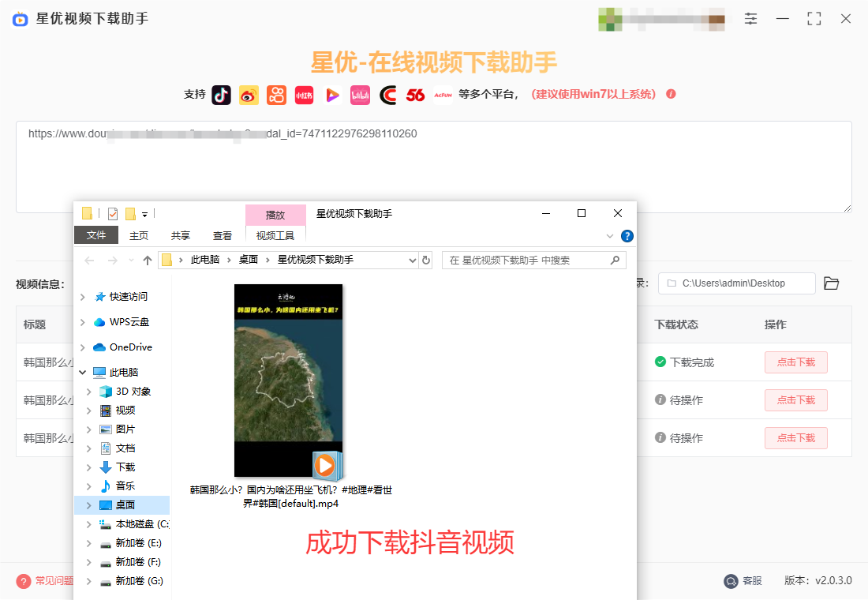868x600 pixels.
Task: Select 下载 in navigation tree
Action: (x=125, y=467)
